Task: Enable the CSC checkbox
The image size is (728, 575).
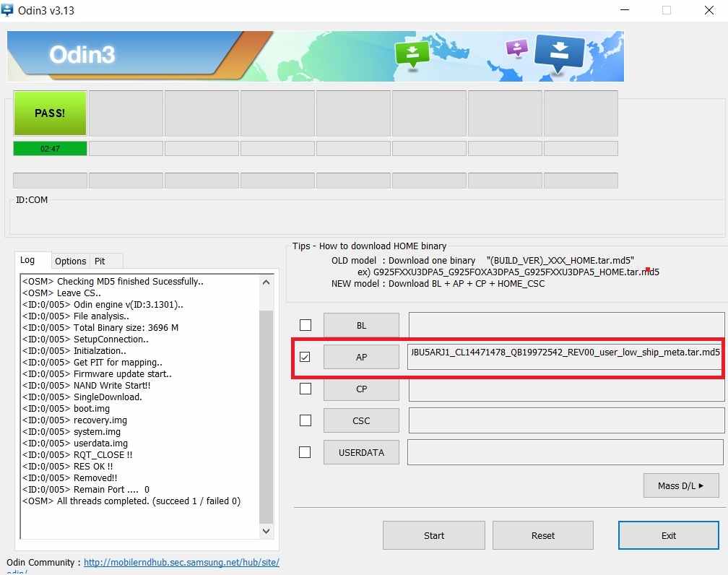Action: (305, 420)
